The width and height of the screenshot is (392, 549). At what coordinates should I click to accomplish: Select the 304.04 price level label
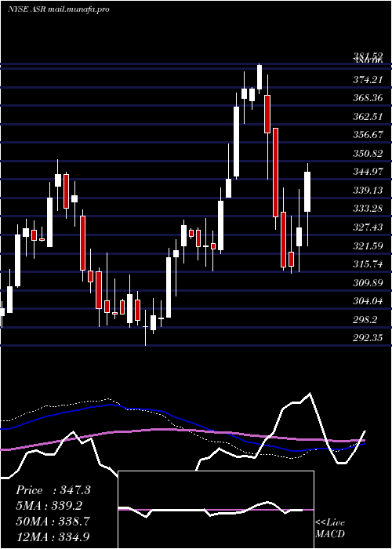367,300
